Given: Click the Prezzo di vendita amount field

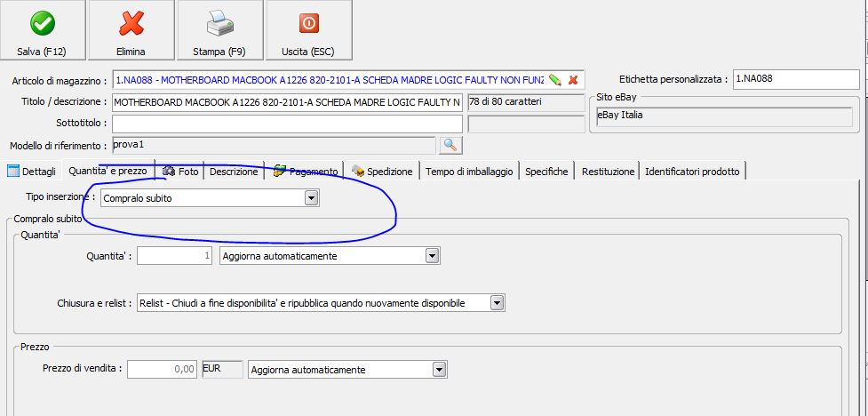Looking at the screenshot, I should [x=162, y=370].
